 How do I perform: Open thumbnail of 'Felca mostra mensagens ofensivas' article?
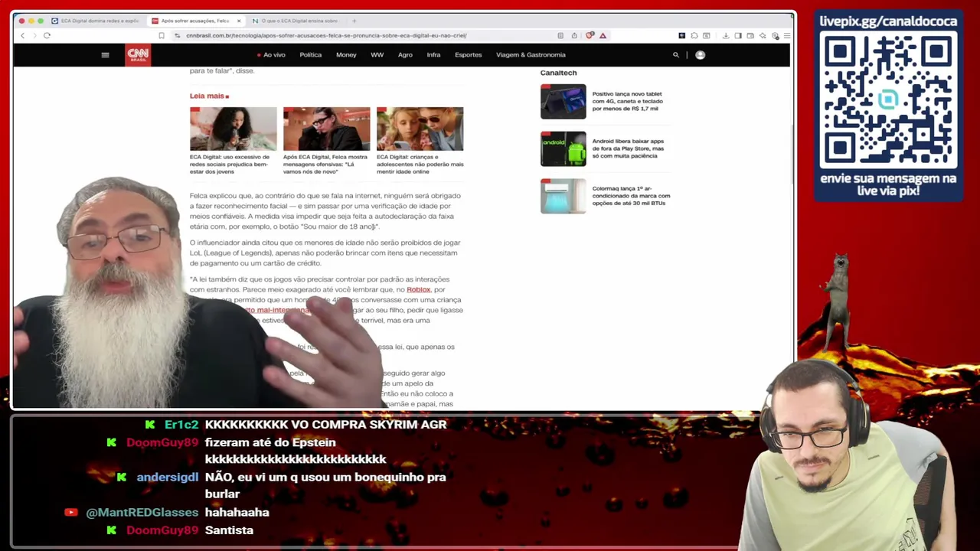click(326, 129)
